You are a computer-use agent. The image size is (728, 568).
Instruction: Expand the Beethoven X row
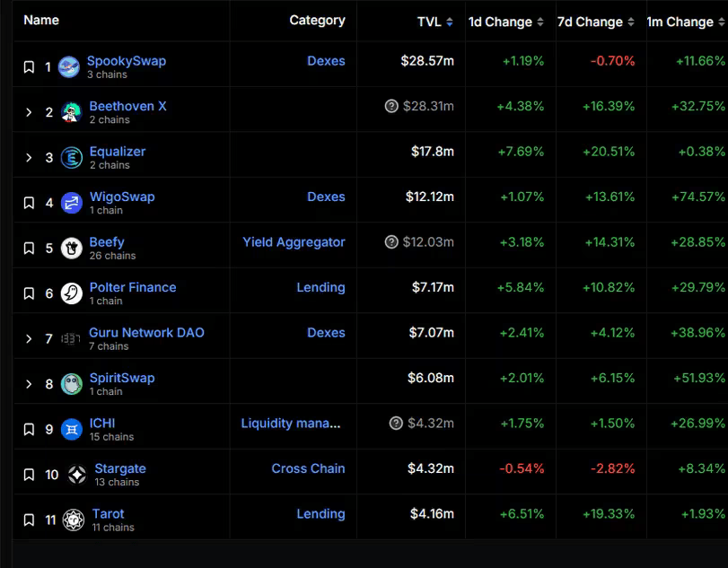pos(29,112)
